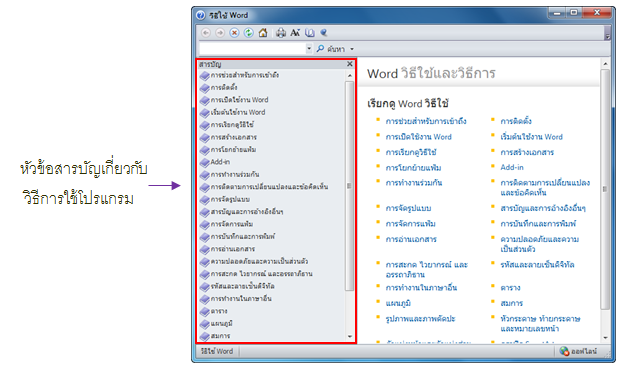
Task: Open ตาราง link on the help page
Action: click(x=510, y=288)
